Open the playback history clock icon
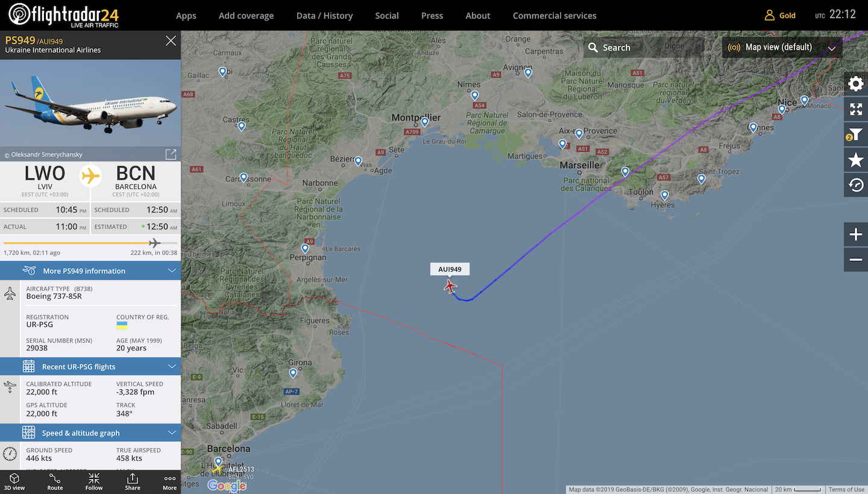Viewport: 868px width, 494px height. 856,185
